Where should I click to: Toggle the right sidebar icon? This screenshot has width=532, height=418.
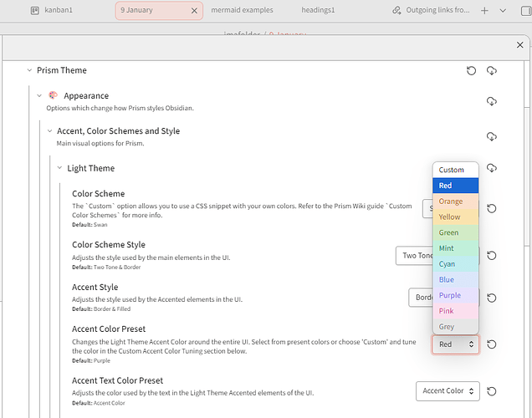click(x=526, y=11)
